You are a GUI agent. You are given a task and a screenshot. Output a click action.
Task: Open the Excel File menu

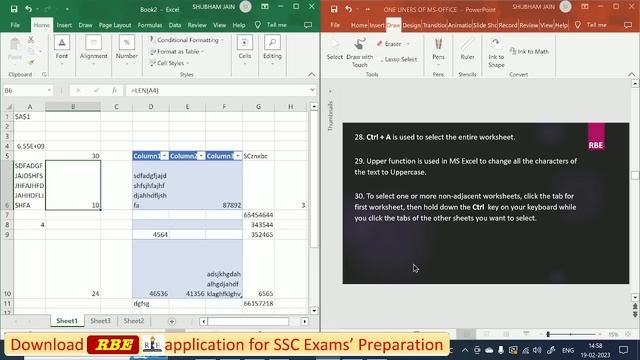[15, 25]
